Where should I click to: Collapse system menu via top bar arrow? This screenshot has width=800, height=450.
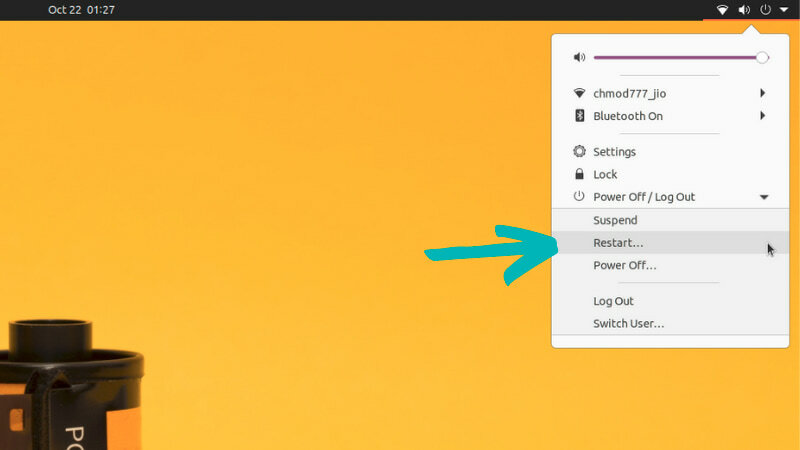click(x=784, y=10)
